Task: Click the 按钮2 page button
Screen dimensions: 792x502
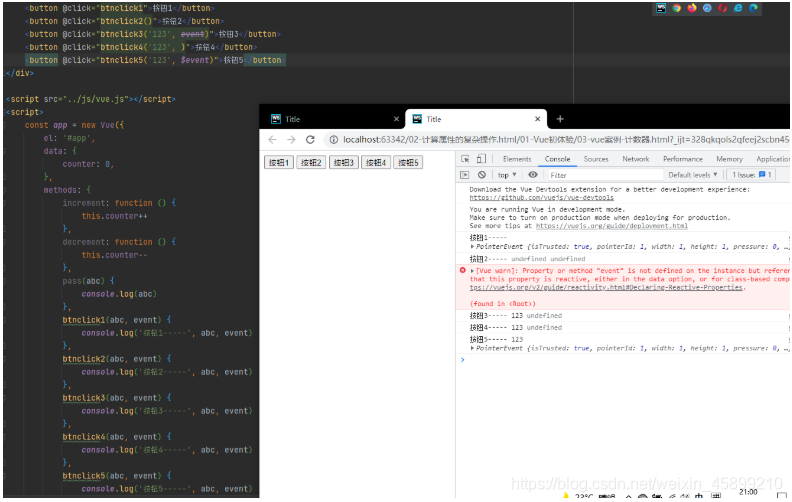Action: pyautogui.click(x=311, y=163)
